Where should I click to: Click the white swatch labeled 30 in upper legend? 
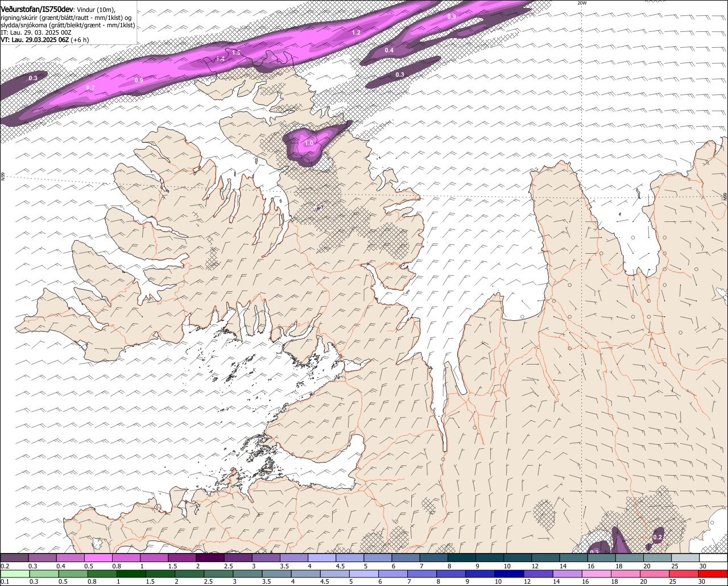click(x=714, y=558)
